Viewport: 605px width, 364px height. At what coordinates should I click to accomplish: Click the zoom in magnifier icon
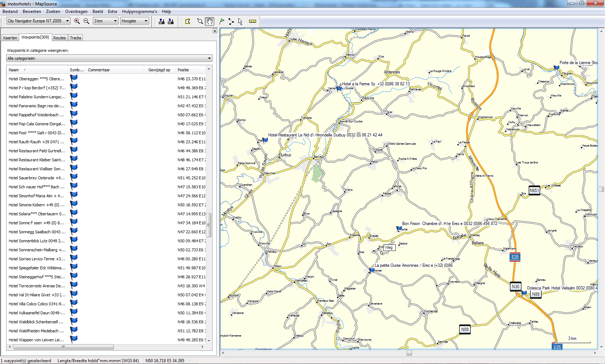click(77, 21)
